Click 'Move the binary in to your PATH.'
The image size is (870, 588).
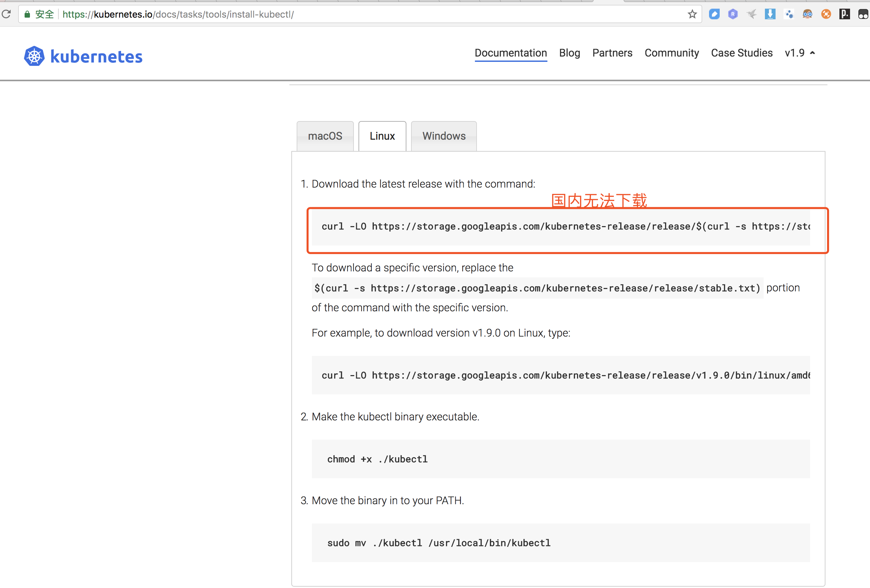(x=387, y=501)
